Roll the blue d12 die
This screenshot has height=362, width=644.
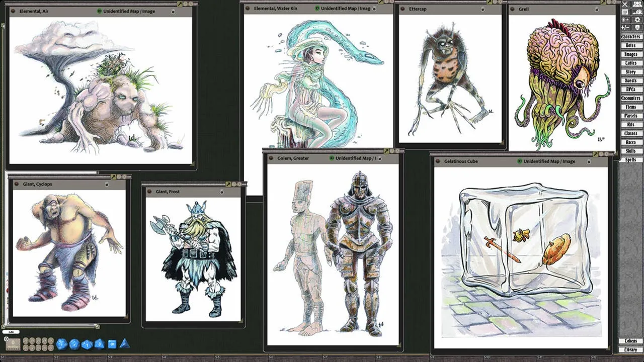74,344
